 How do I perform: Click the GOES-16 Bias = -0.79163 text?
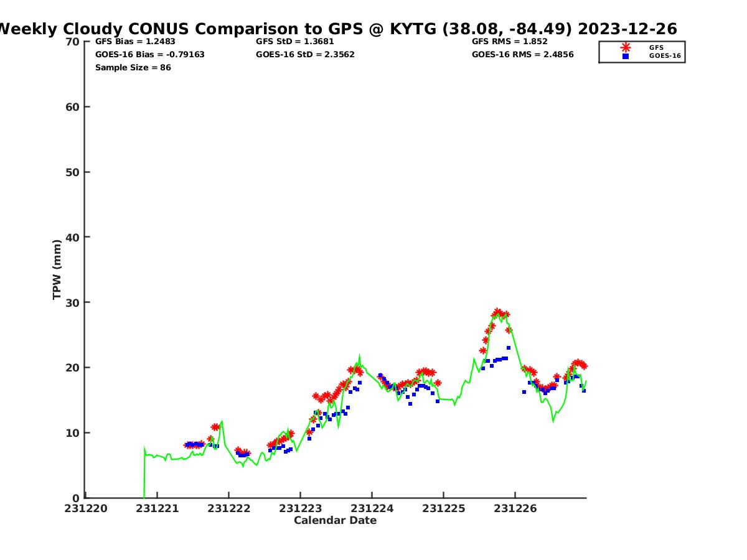pyautogui.click(x=149, y=55)
